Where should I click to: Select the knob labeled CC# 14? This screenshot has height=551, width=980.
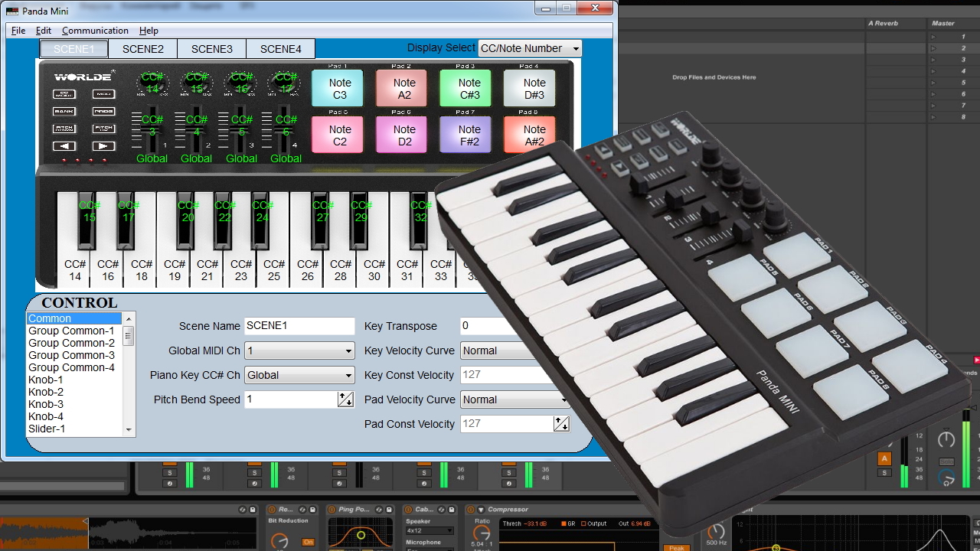click(152, 83)
